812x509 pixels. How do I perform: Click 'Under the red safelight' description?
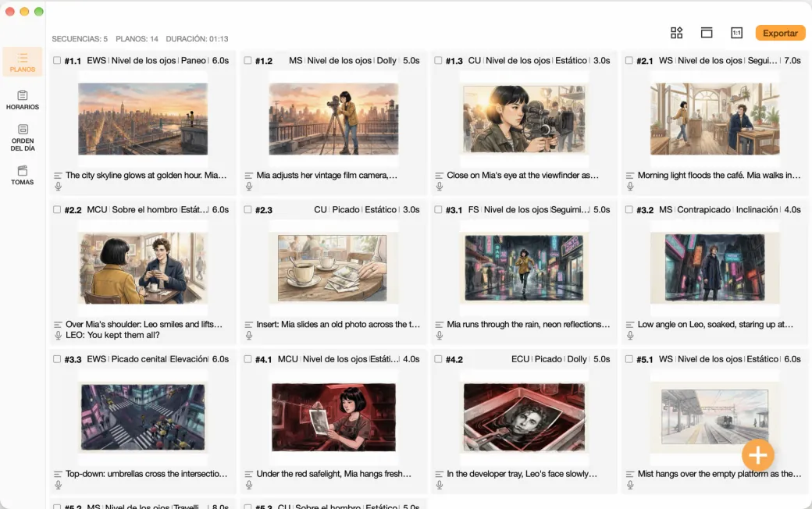pyautogui.click(x=333, y=474)
